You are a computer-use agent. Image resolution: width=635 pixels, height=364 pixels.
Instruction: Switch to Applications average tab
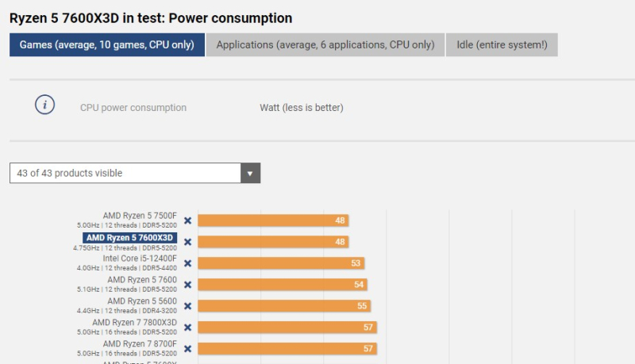click(325, 45)
